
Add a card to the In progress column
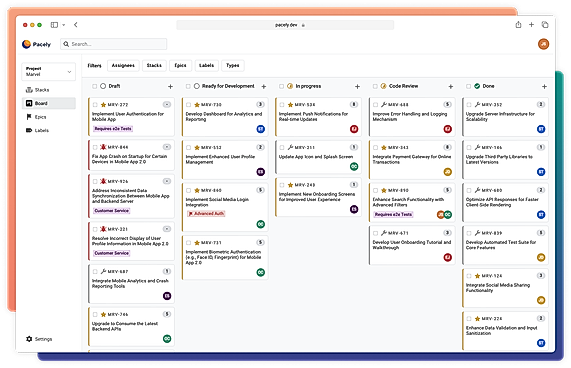point(357,87)
